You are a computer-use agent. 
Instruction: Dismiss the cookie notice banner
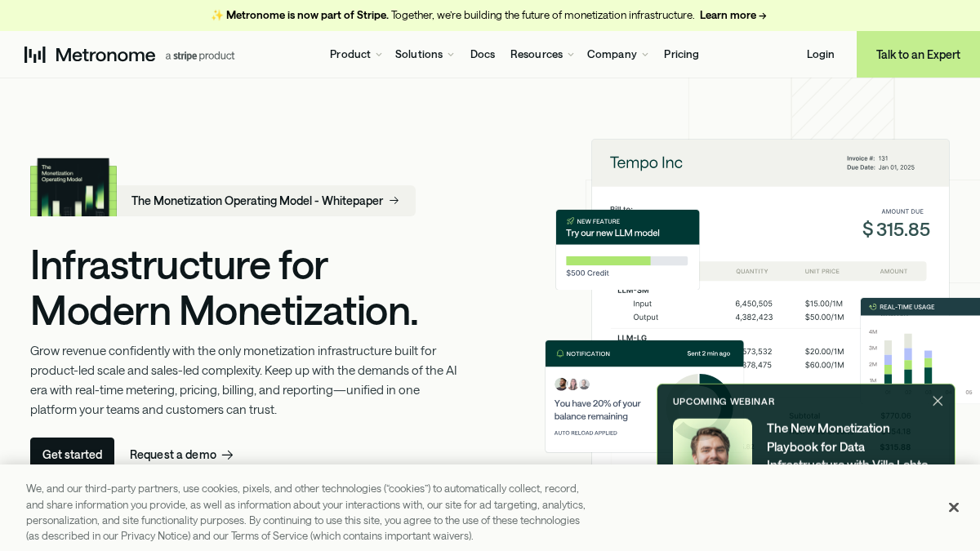pos(953,508)
